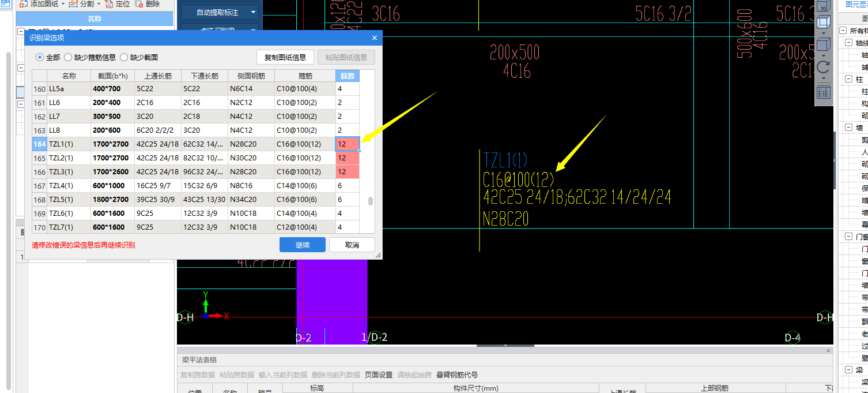The image size is (868, 393).
Task: Click 输入当前列数据 in beam table toolbar
Action: (x=283, y=375)
